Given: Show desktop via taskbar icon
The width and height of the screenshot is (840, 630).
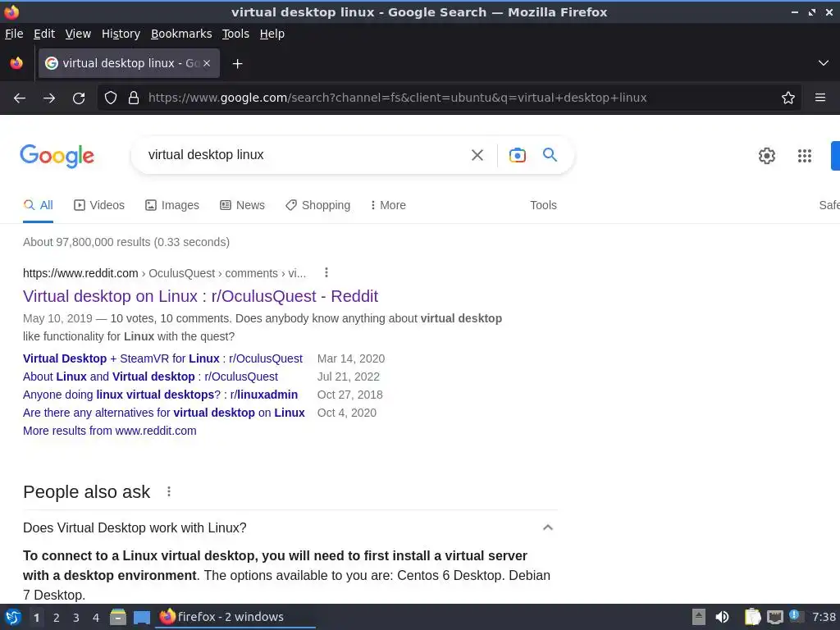Looking at the screenshot, I should tap(141, 617).
